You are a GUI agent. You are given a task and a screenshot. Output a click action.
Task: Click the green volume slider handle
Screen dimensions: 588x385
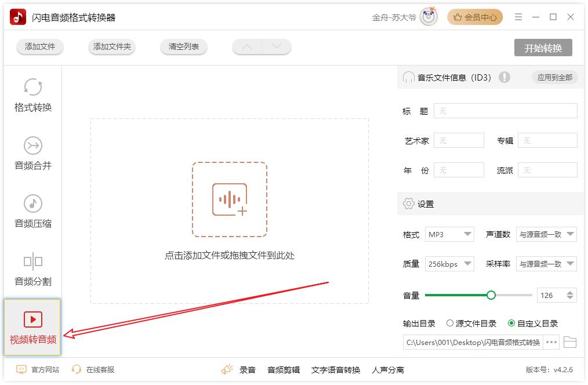coord(491,295)
